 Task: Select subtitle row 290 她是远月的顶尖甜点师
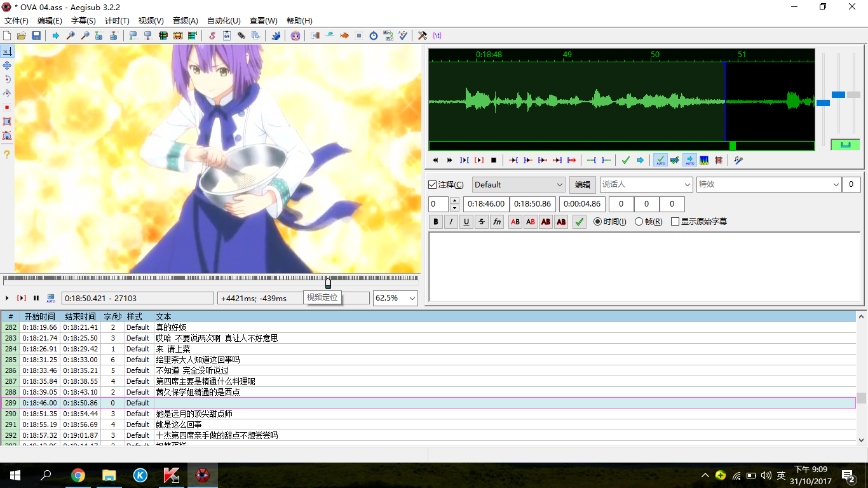[x=428, y=414]
